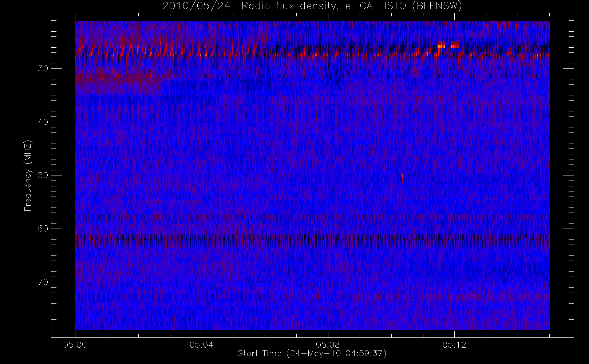Click the 70 MHz frequency tick label

point(43,282)
